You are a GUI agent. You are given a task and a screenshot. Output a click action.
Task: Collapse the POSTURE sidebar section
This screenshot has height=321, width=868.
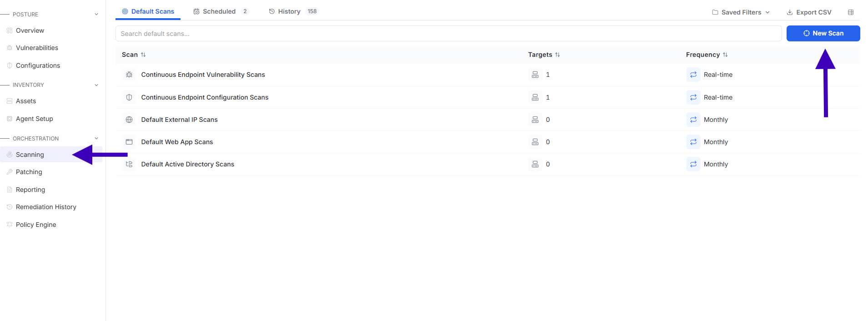point(96,14)
